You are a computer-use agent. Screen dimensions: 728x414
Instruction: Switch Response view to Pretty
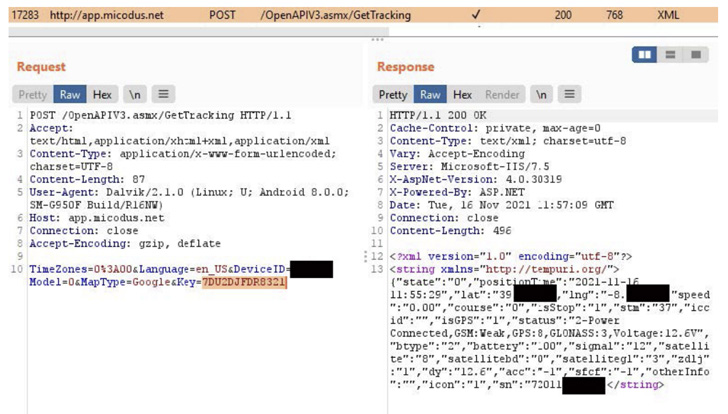coord(393,95)
